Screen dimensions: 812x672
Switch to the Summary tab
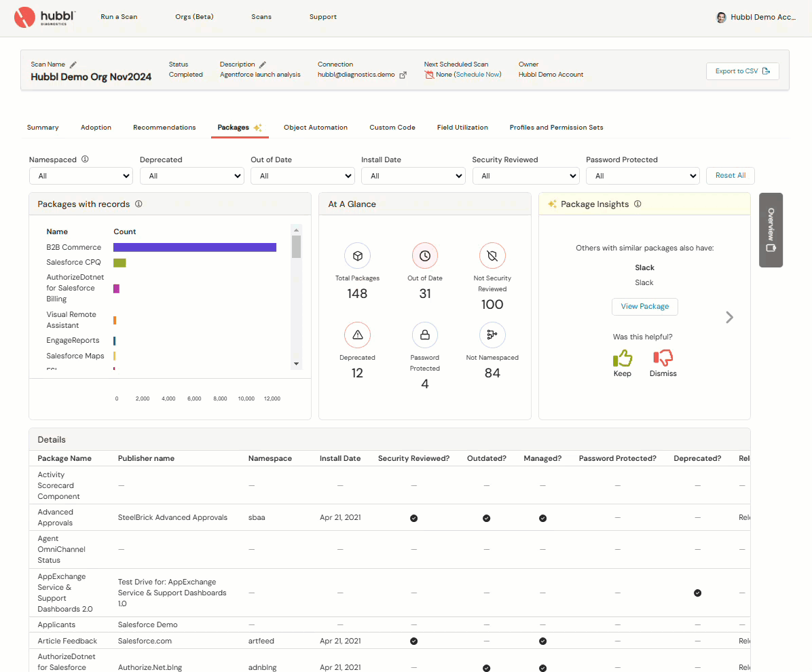[43, 128]
